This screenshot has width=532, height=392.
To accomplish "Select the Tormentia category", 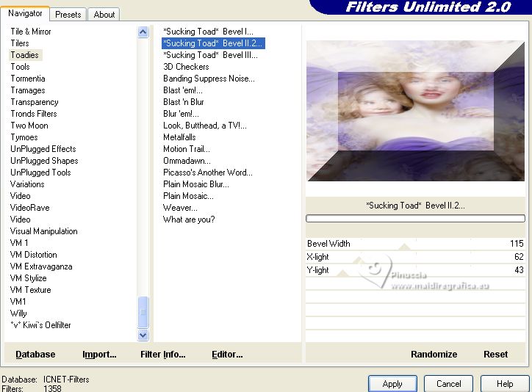I will [28, 79].
